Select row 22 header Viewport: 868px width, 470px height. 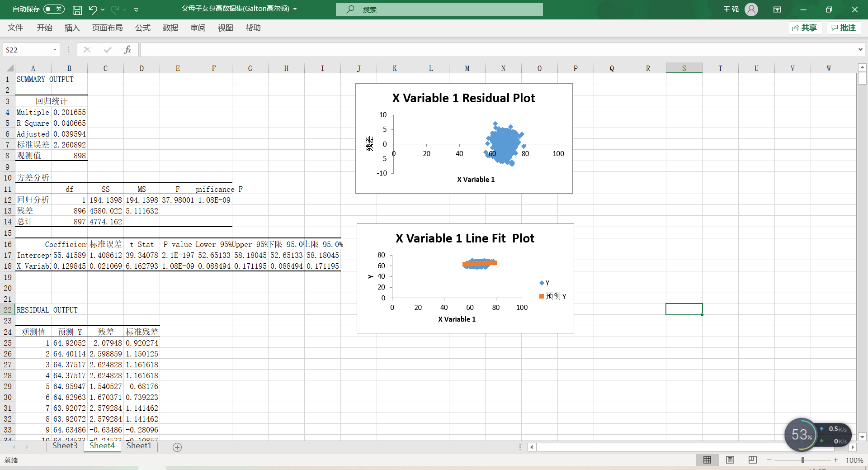point(8,310)
